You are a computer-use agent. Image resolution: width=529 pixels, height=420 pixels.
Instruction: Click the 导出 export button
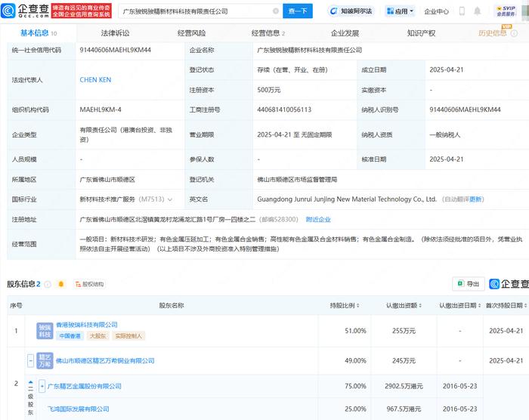click(x=469, y=284)
